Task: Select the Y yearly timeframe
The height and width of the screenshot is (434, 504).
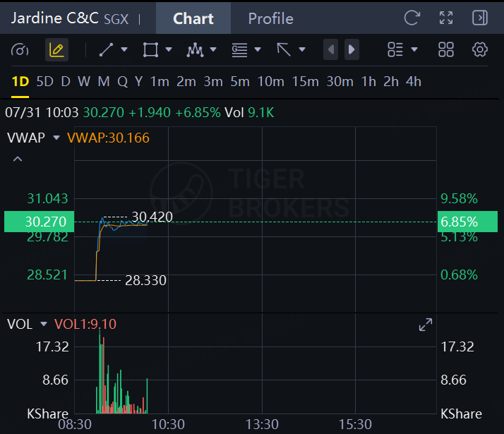Action: tap(138, 82)
